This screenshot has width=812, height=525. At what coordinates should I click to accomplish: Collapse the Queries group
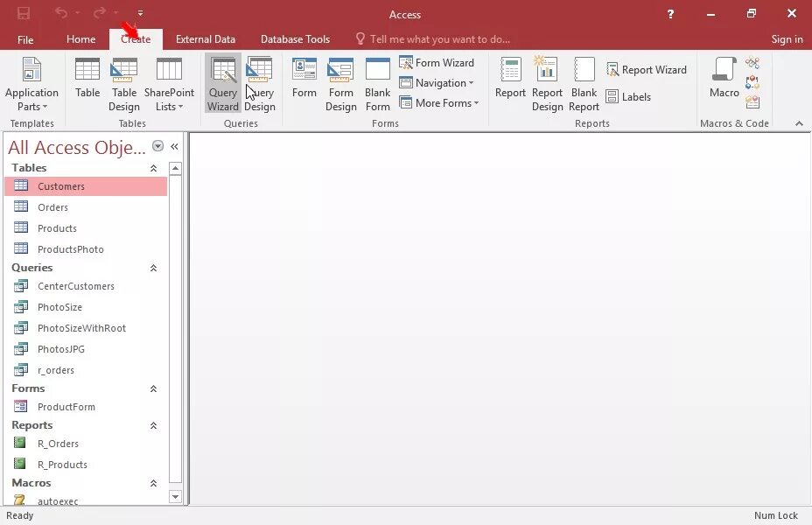pyautogui.click(x=153, y=269)
